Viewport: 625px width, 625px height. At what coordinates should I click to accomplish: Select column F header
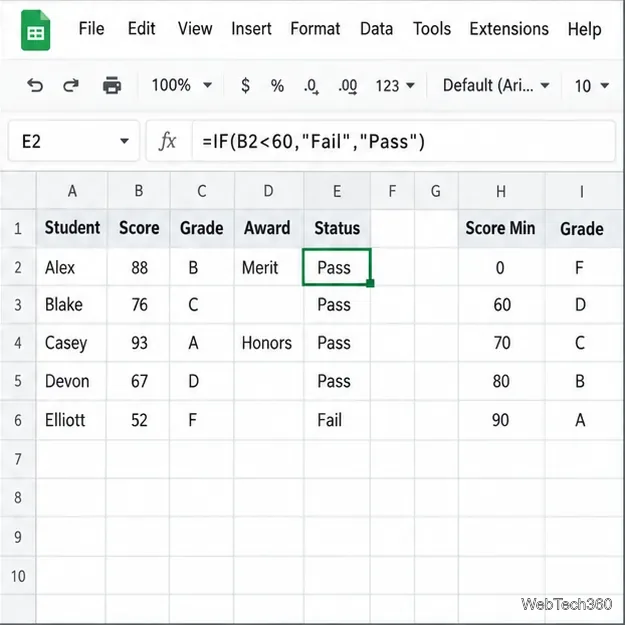click(x=393, y=191)
